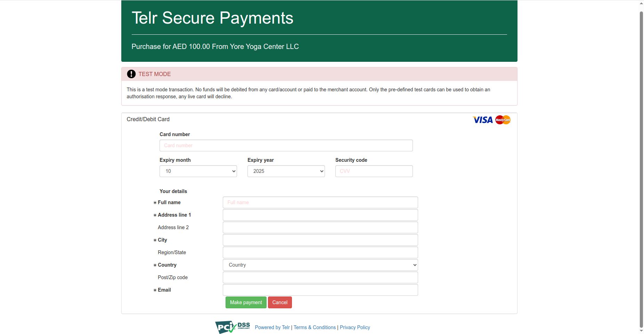Click the Make payment button

(x=246, y=302)
